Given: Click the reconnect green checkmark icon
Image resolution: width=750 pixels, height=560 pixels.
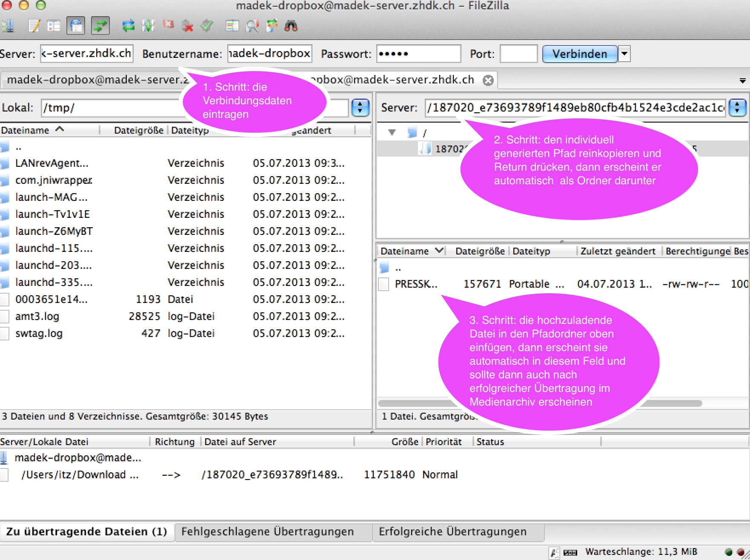Looking at the screenshot, I should click(207, 26).
